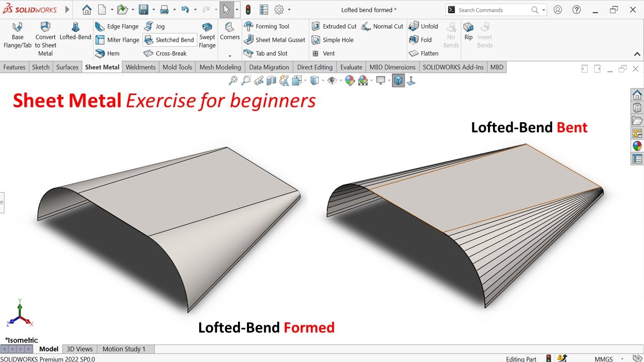Collapse the CommandManager ribbon chevron
644x362 pixels.
pos(637,54)
